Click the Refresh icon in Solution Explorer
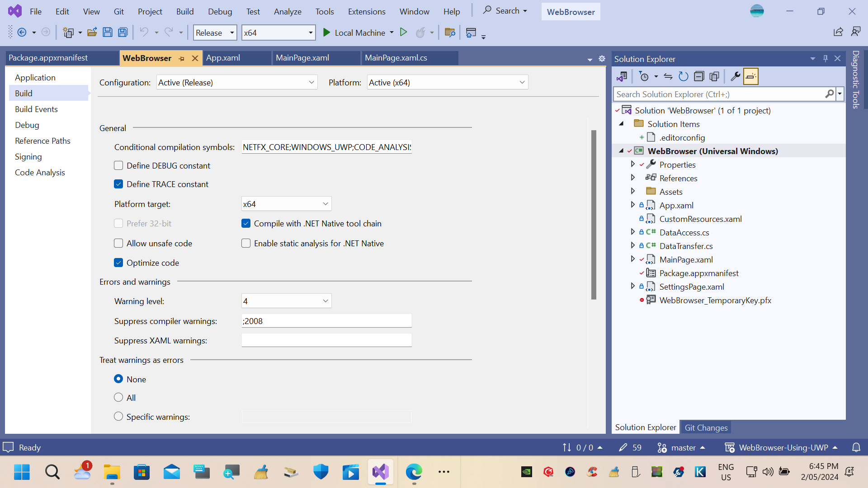 (x=684, y=76)
